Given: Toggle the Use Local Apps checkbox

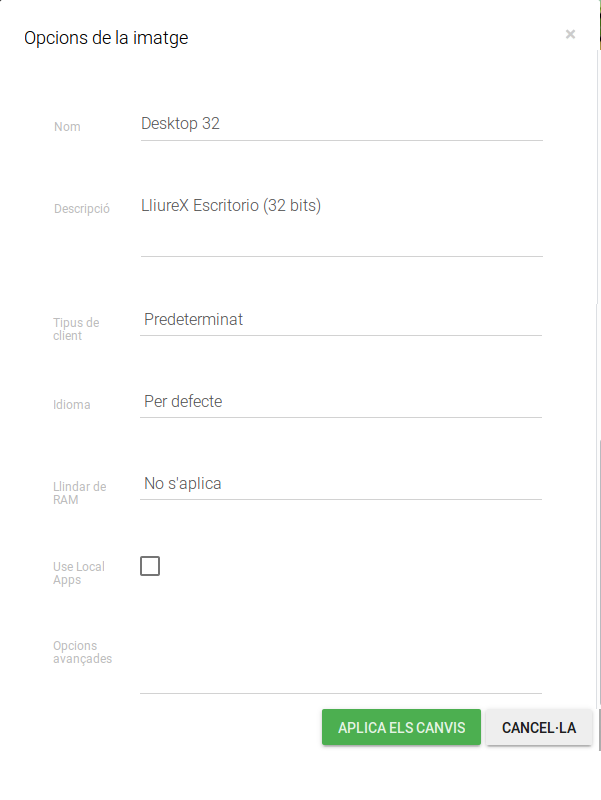Looking at the screenshot, I should tap(150, 566).
